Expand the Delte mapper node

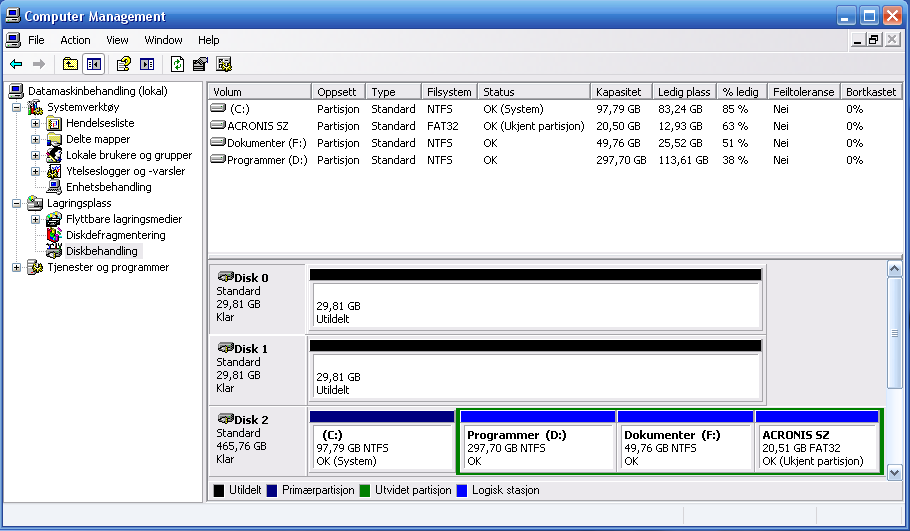[35, 139]
